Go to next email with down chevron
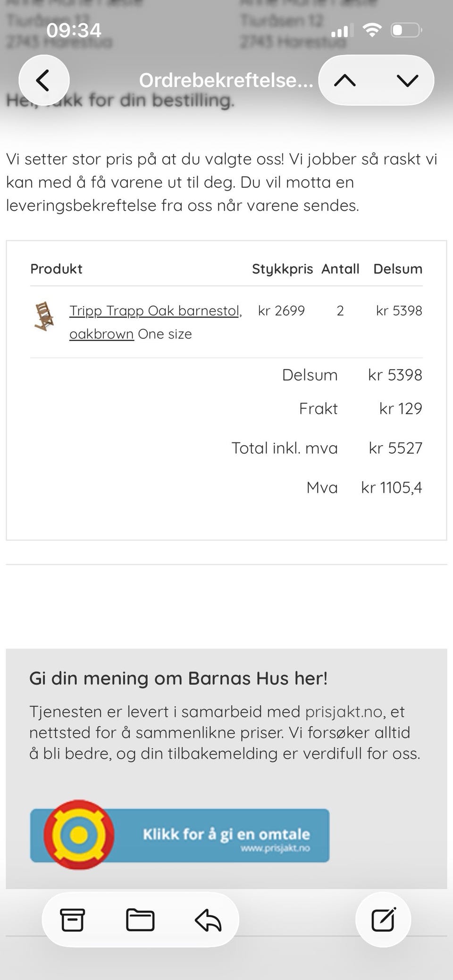This screenshot has height=980, width=453. coord(408,81)
